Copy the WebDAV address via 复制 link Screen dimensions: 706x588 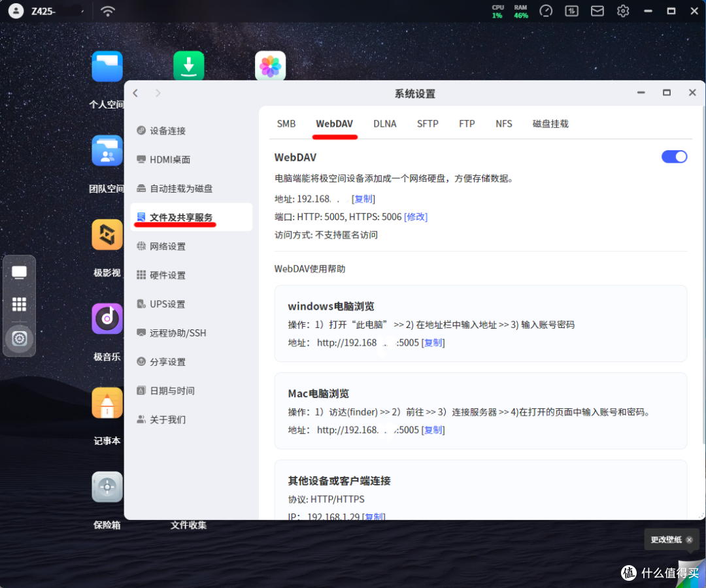363,199
